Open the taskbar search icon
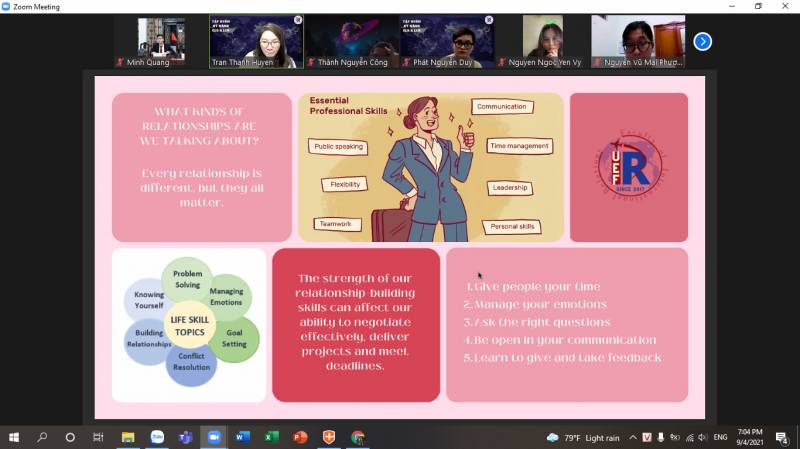The width and height of the screenshot is (800, 449). [x=42, y=437]
